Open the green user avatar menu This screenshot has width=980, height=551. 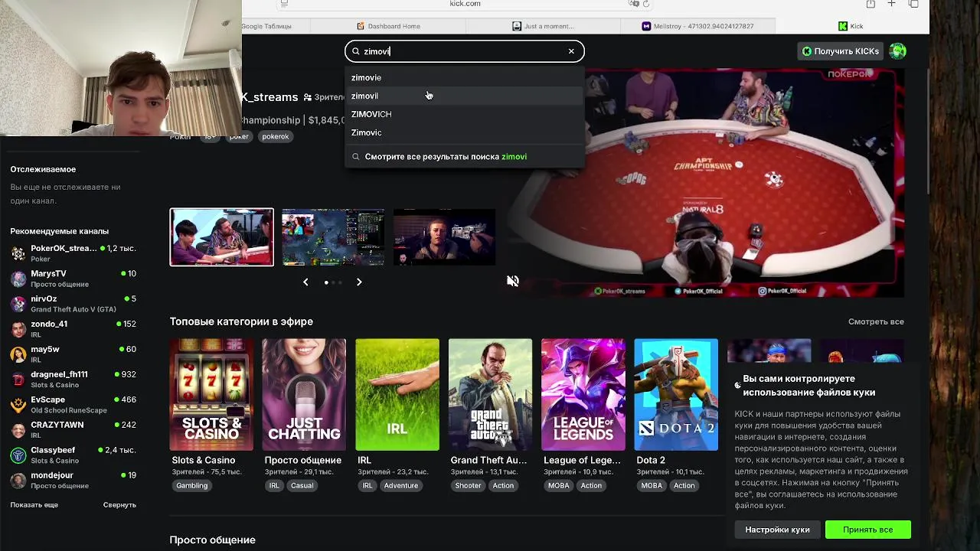[x=898, y=51]
